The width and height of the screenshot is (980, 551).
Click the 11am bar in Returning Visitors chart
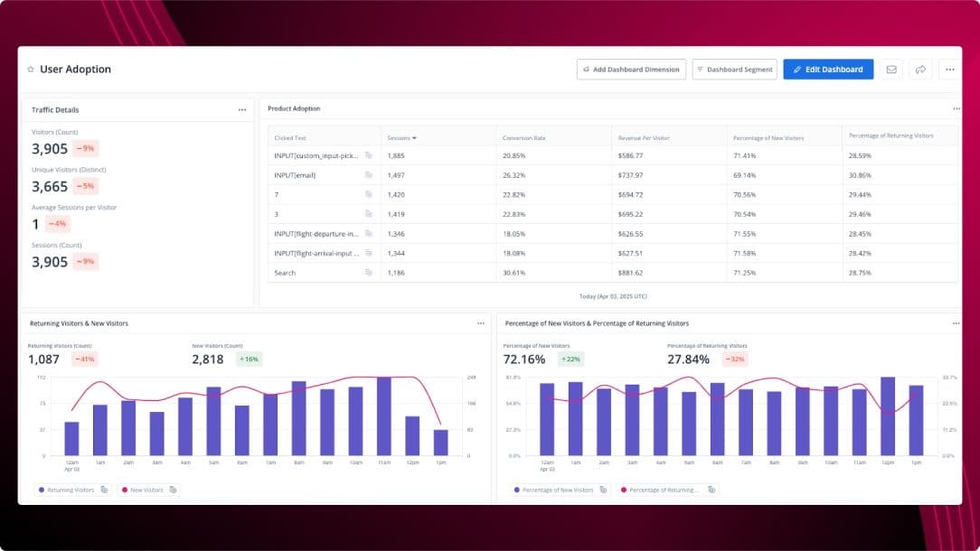[x=384, y=416]
